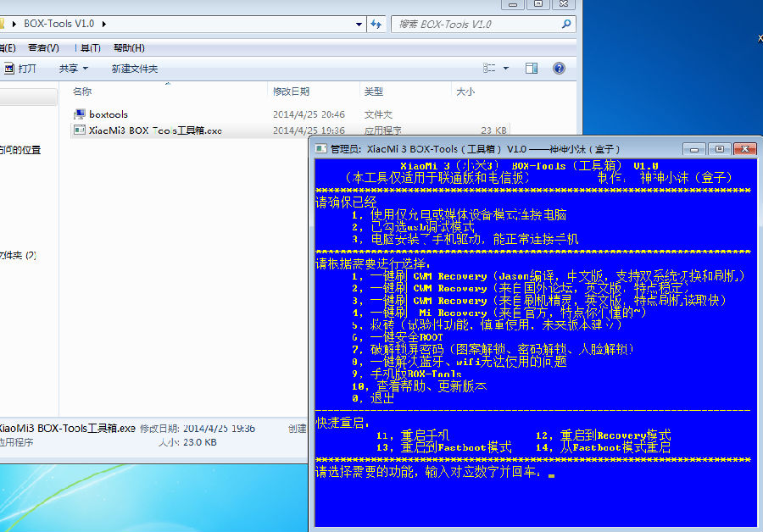763x532 pixels.
Task: Open the address bar history dropdown
Action: (x=359, y=25)
